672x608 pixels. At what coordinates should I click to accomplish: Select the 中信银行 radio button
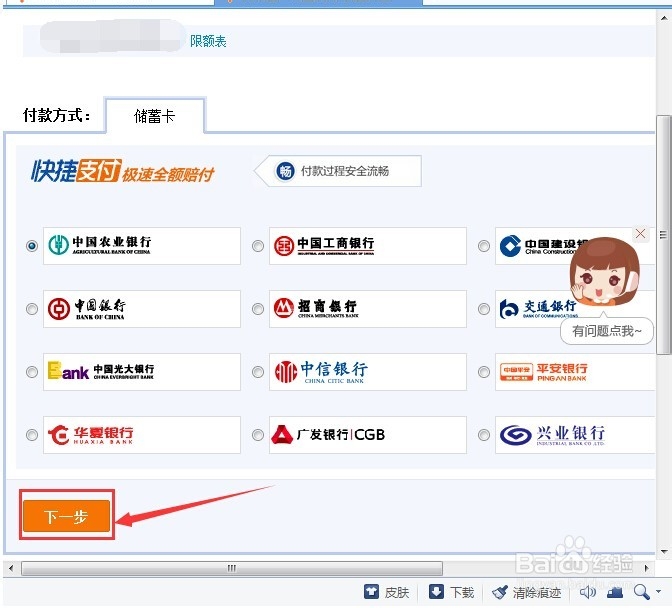(x=258, y=372)
